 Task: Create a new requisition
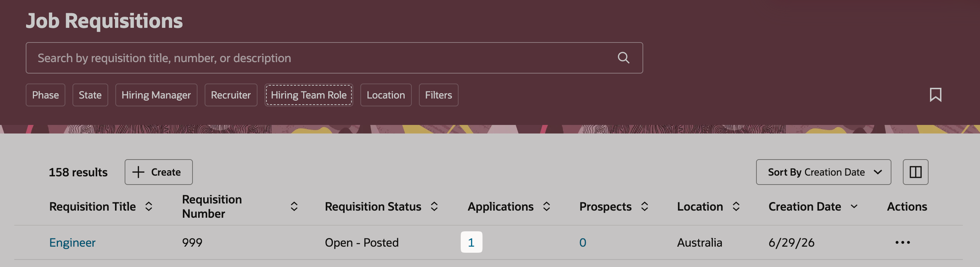point(159,172)
